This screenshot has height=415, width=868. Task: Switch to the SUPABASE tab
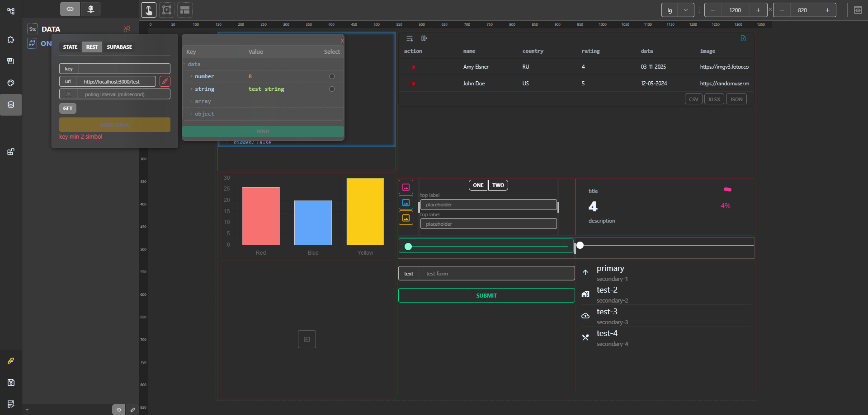coord(119,47)
